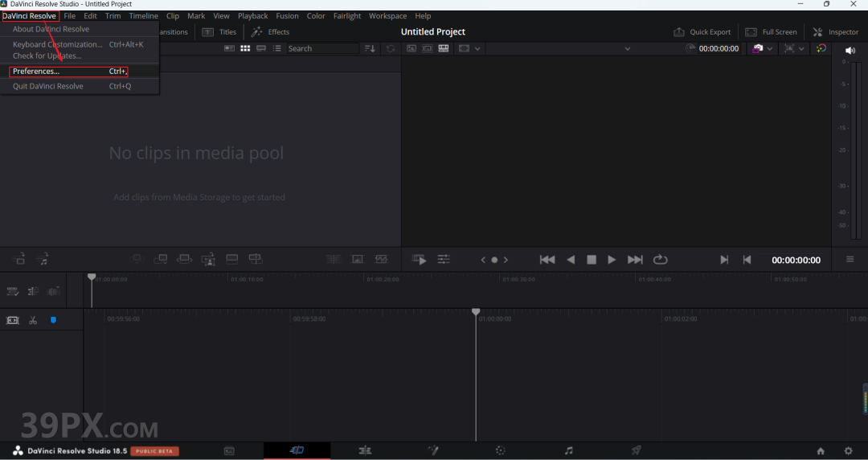Switch to the Cut page icon
The width and height of the screenshot is (868, 460).
(297, 450)
